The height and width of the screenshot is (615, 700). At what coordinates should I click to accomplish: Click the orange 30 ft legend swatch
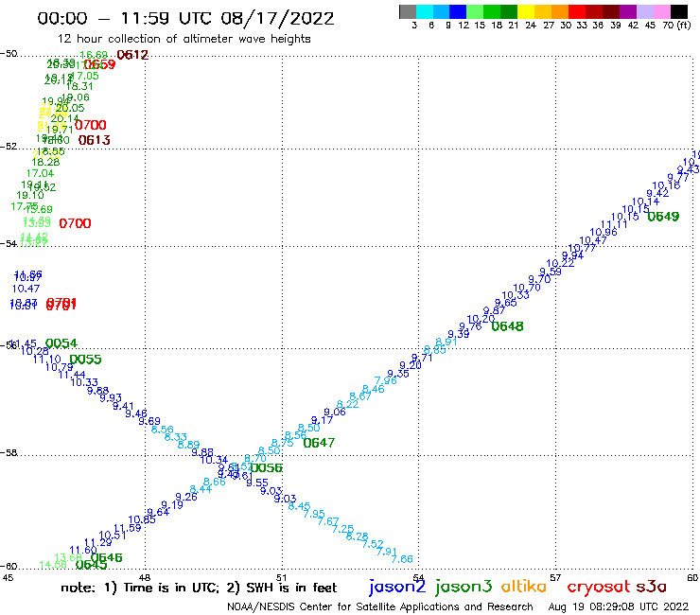(x=560, y=11)
